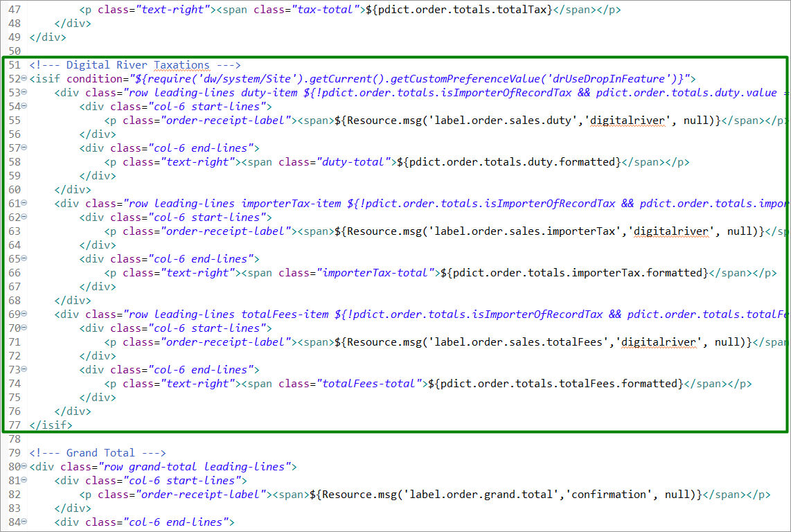The width and height of the screenshot is (791, 532).
Task: Click 'dw/system/Site' in the require call
Action: click(x=247, y=79)
